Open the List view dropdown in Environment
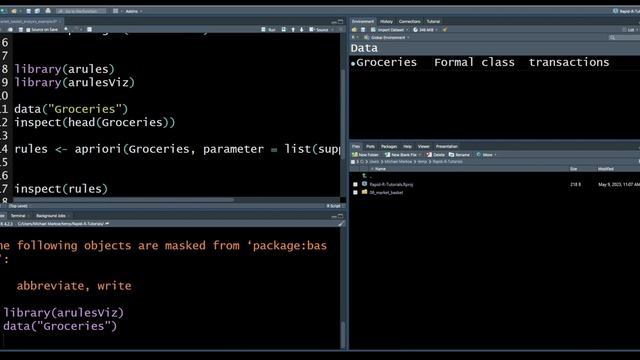 [x=631, y=30]
